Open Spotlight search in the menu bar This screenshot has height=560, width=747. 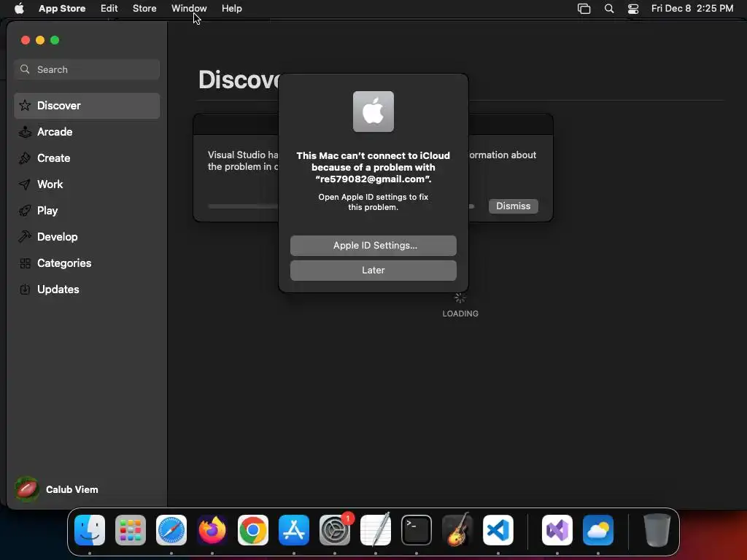[609, 9]
